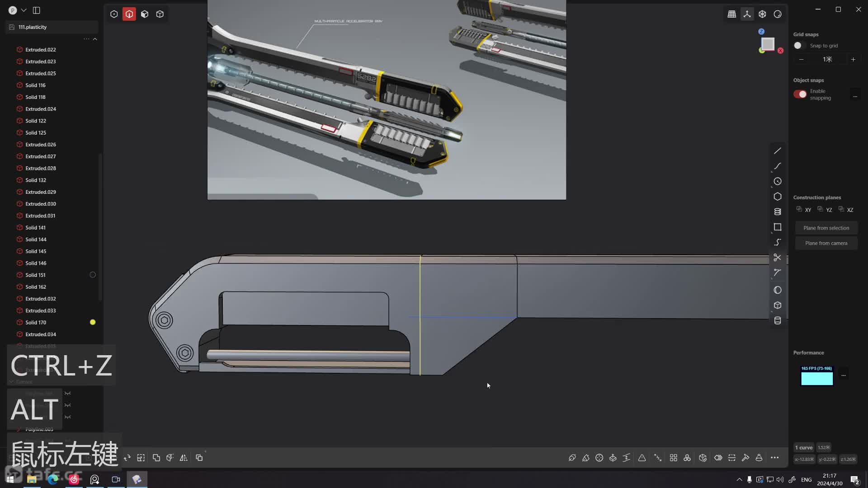Open object snaps more options
This screenshot has height=488, width=868.
[855, 96]
